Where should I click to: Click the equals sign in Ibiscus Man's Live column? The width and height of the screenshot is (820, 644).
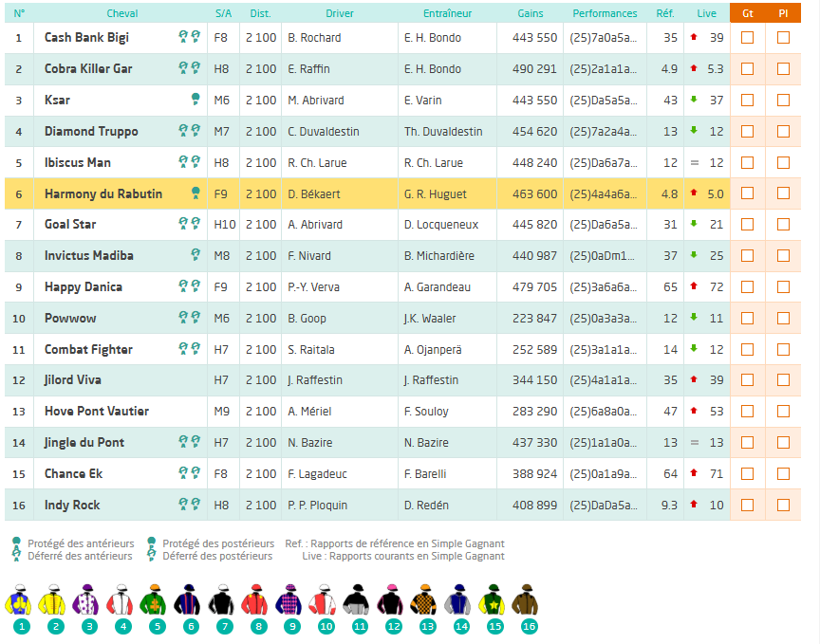(x=694, y=163)
